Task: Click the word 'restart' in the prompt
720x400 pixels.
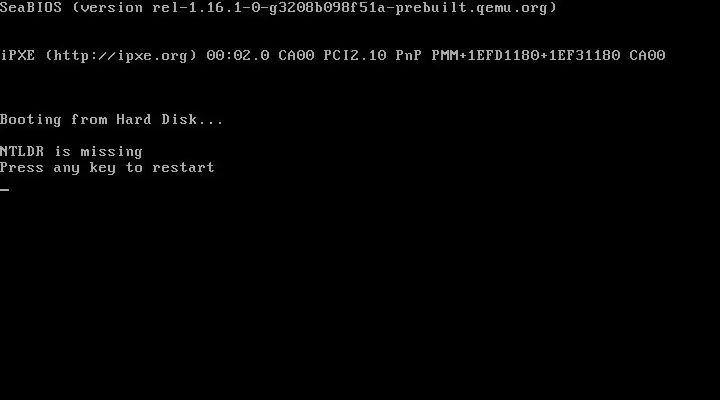Action: (184, 168)
